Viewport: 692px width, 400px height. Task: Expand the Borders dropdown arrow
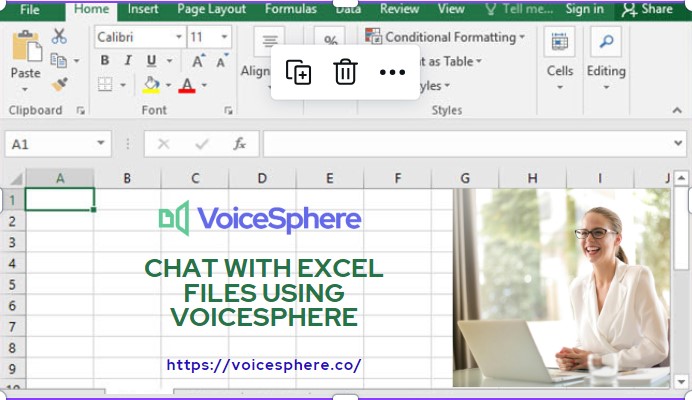click(123, 84)
